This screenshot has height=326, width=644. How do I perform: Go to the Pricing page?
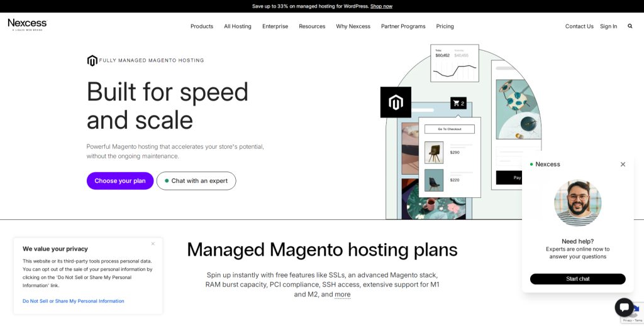pos(445,26)
